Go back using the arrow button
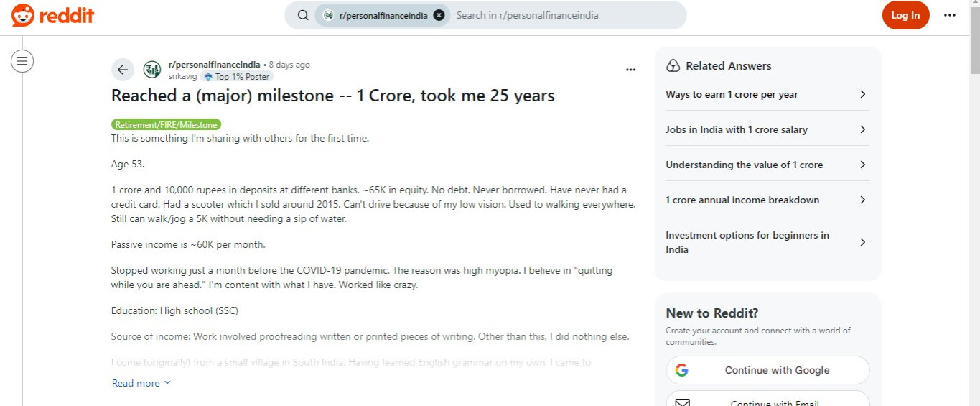This screenshot has height=406, width=980. coord(123,70)
